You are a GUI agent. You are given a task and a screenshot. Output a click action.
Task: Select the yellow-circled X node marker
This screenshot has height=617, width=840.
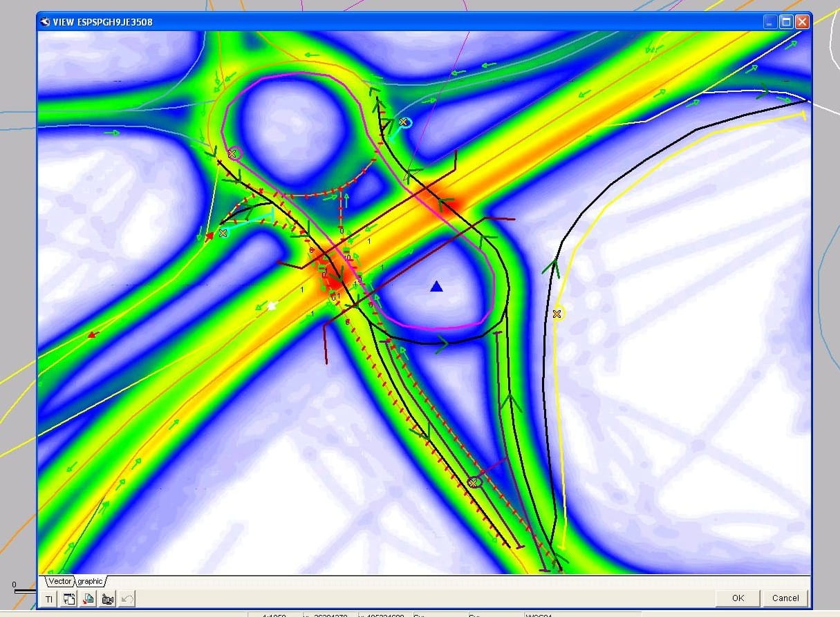click(557, 314)
